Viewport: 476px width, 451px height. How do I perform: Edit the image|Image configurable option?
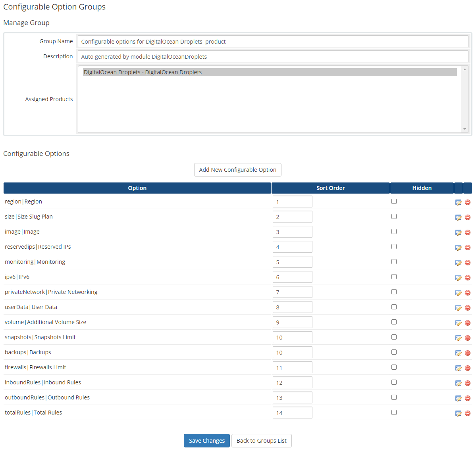coord(459,232)
